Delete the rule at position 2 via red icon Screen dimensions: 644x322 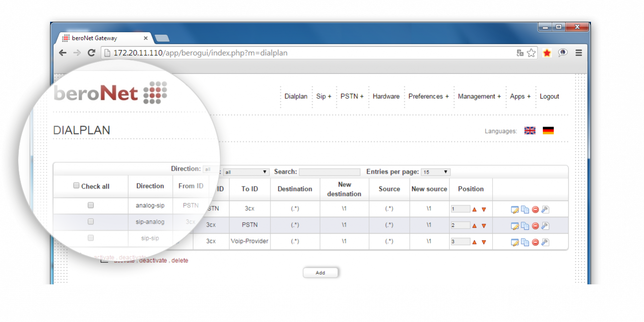535,226
